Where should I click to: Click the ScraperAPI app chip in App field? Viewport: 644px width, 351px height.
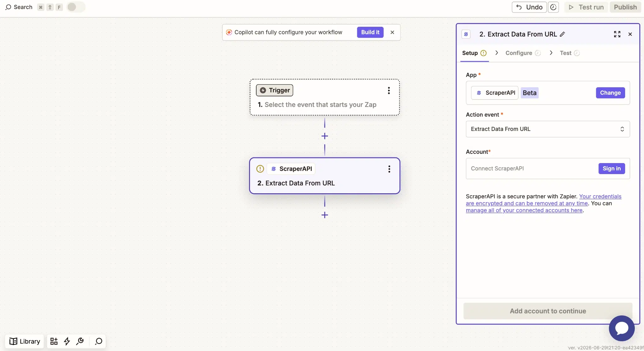(x=495, y=93)
